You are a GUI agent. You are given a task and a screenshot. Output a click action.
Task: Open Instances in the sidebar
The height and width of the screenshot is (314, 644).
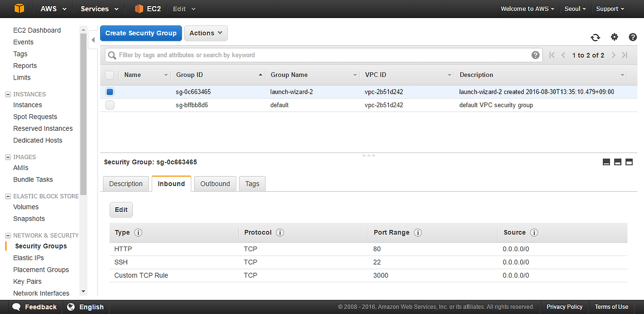27,105
